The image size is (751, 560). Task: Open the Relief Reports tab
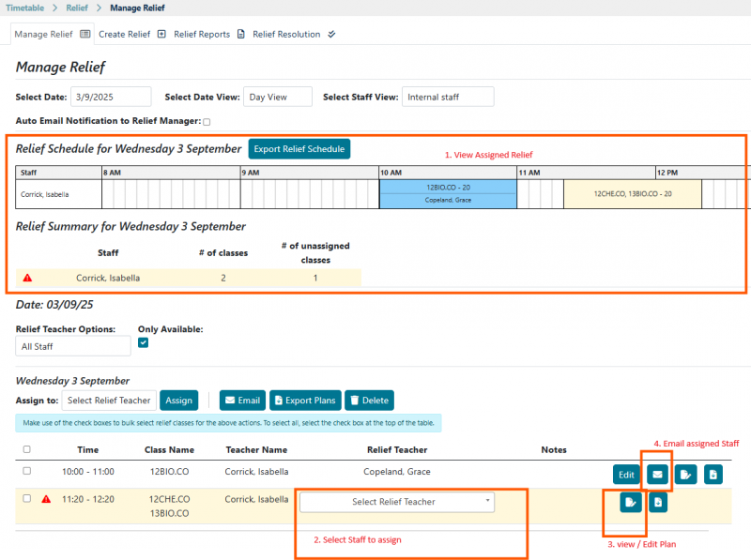point(208,35)
